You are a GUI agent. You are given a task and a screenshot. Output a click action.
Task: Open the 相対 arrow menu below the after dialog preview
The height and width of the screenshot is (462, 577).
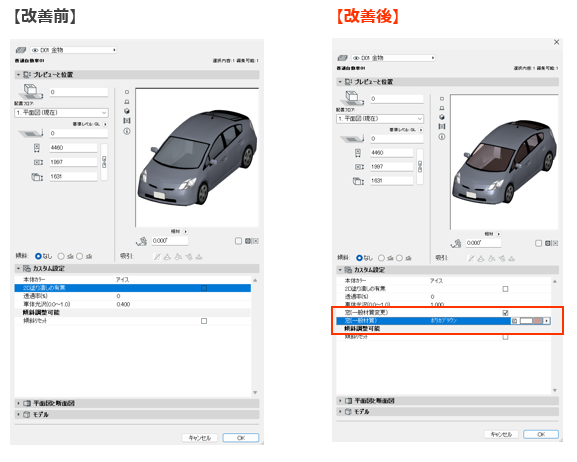click(x=499, y=234)
